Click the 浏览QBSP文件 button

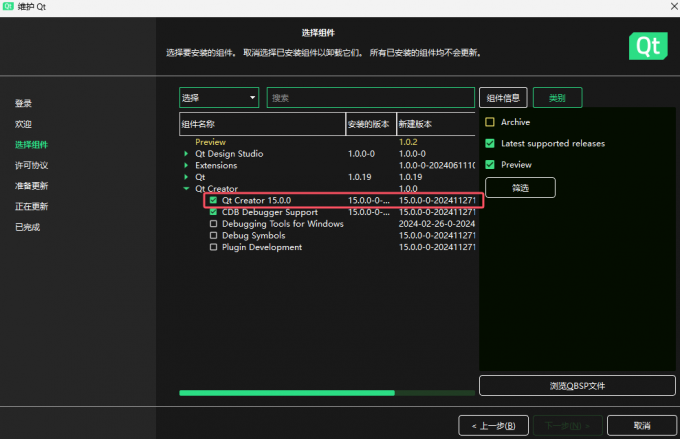tap(577, 385)
